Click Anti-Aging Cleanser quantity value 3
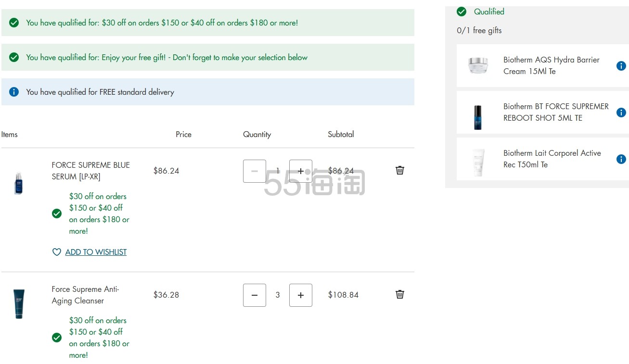The image size is (629, 364). (278, 295)
